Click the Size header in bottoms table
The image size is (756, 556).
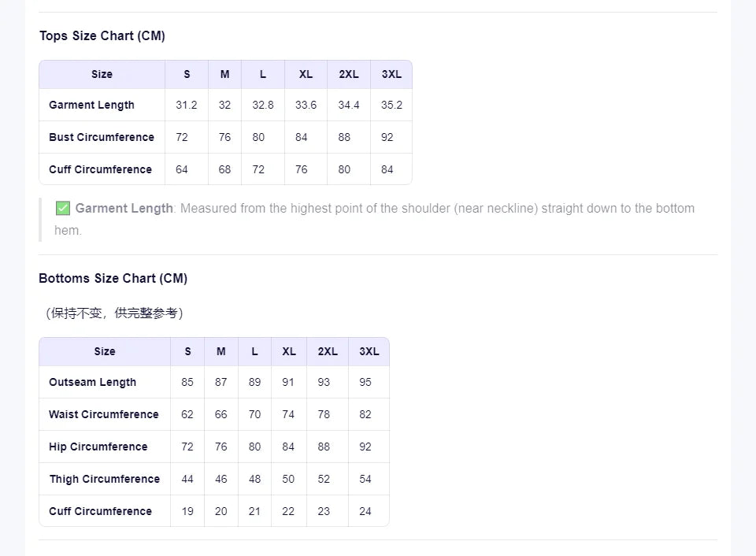[x=105, y=351]
